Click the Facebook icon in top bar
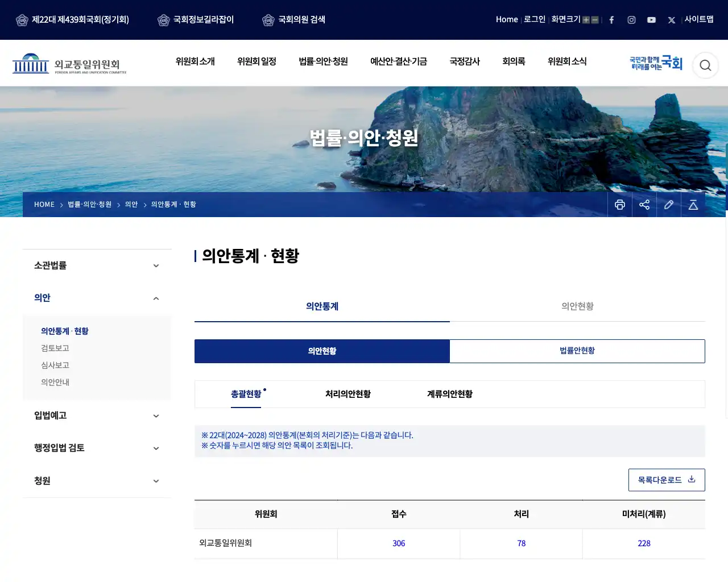The width and height of the screenshot is (728, 582). click(611, 20)
